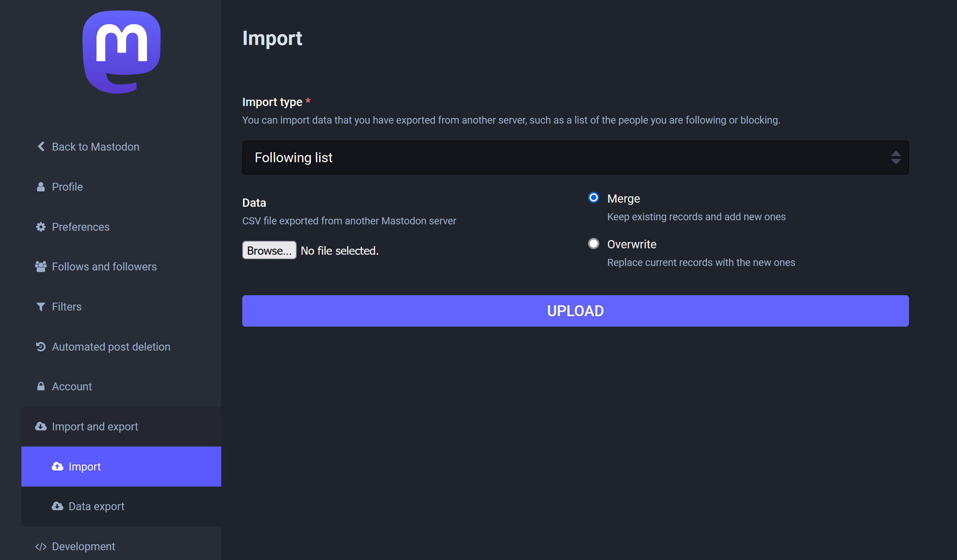The width and height of the screenshot is (957, 560).
Task: Click the Browse file button
Action: click(269, 251)
